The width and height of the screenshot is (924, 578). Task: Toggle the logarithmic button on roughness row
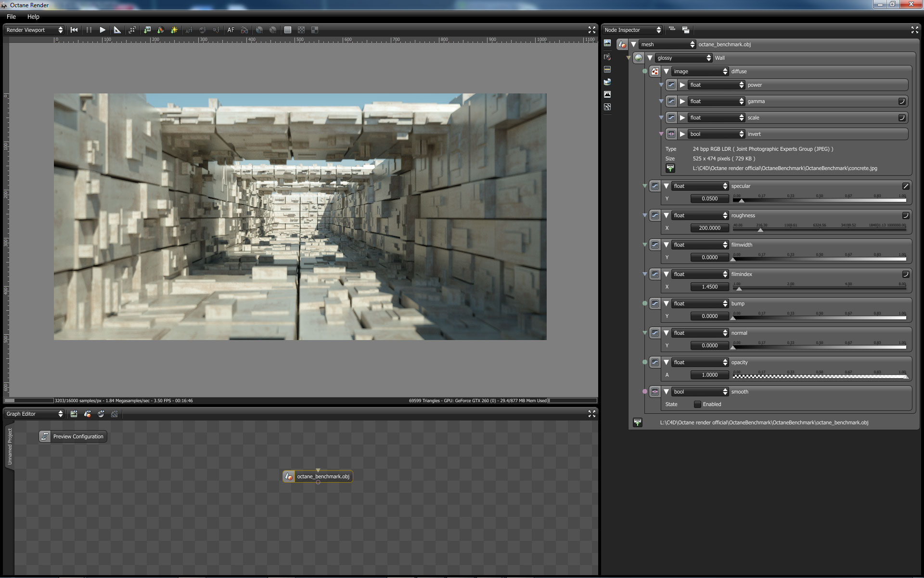click(x=905, y=215)
